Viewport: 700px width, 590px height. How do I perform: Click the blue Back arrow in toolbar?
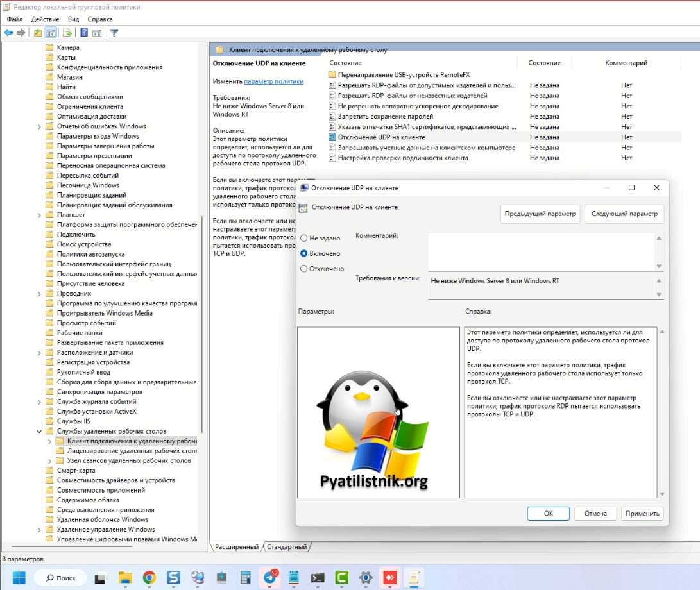coord(8,33)
